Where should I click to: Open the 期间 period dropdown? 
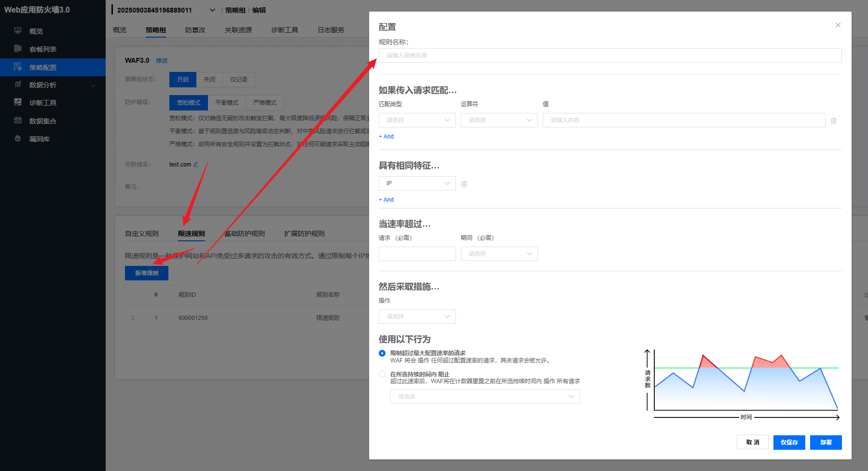click(499, 254)
